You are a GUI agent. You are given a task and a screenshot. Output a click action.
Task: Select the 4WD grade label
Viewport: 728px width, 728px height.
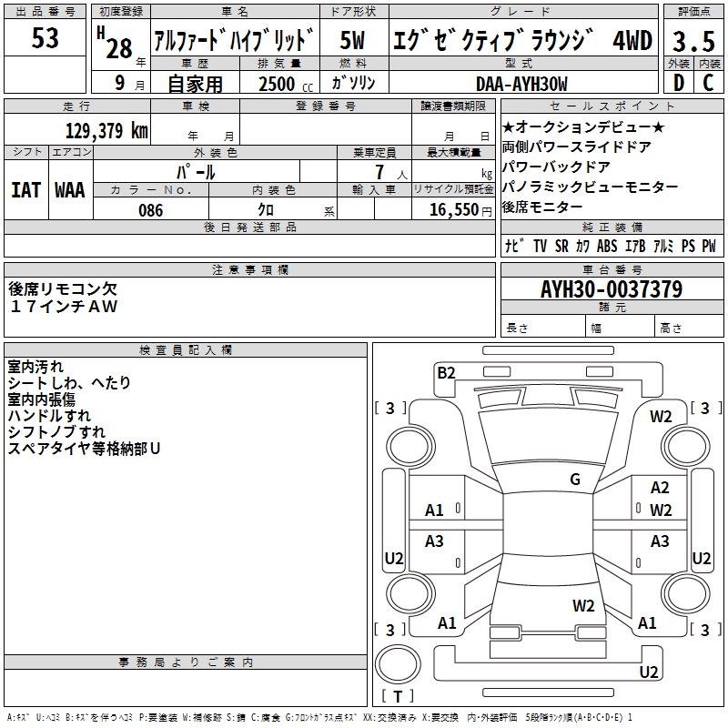pyautogui.click(x=632, y=40)
